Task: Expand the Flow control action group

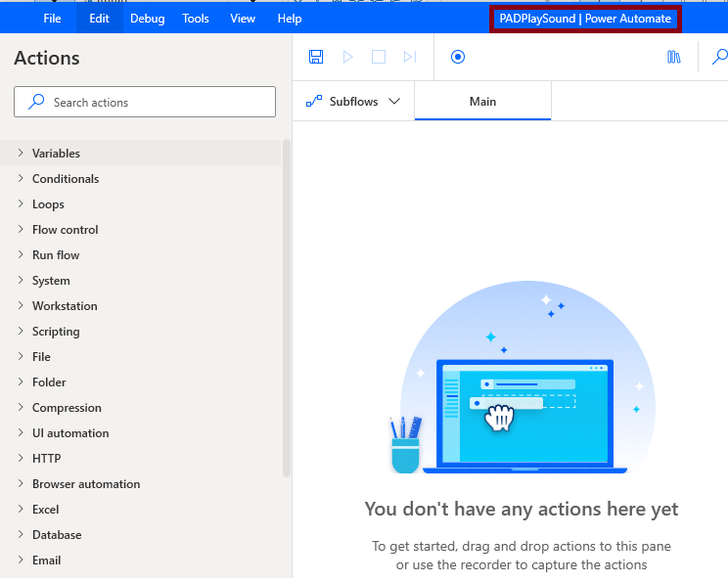Action: [140, 229]
